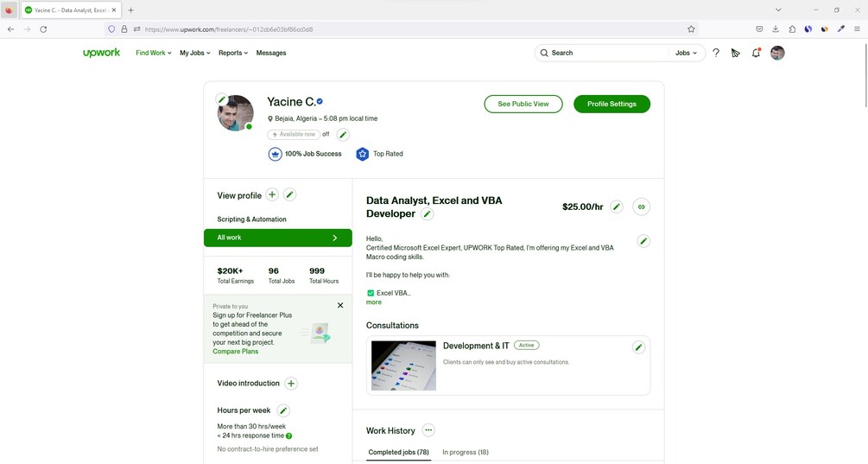This screenshot has height=464, width=868.
Task: Expand the overview with more link
Action: (x=374, y=302)
